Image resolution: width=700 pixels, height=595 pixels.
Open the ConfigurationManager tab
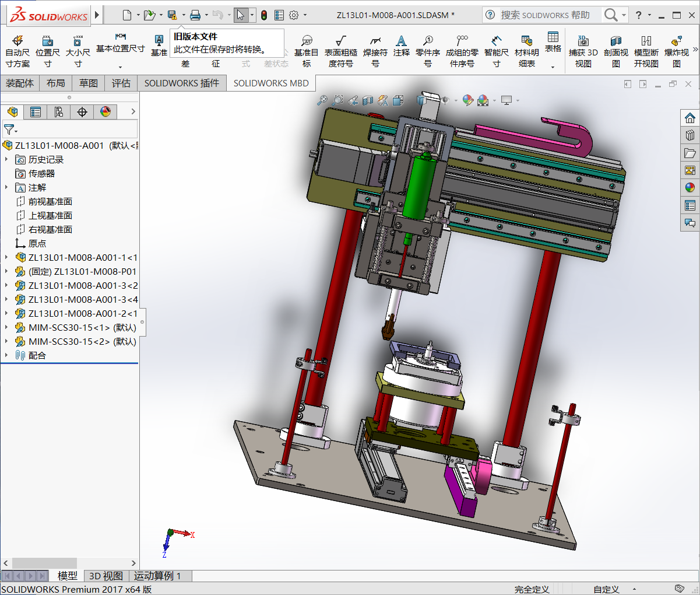coord(59,111)
